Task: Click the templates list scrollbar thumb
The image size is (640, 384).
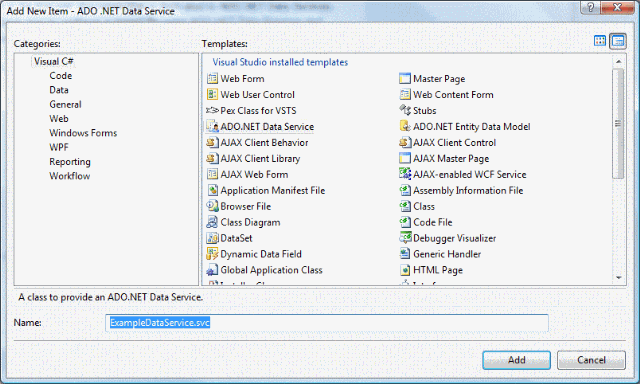Action: pyautogui.click(x=618, y=124)
